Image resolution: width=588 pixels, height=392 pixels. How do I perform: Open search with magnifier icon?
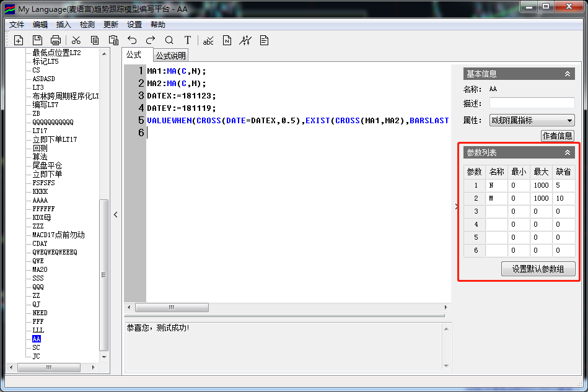click(x=169, y=40)
